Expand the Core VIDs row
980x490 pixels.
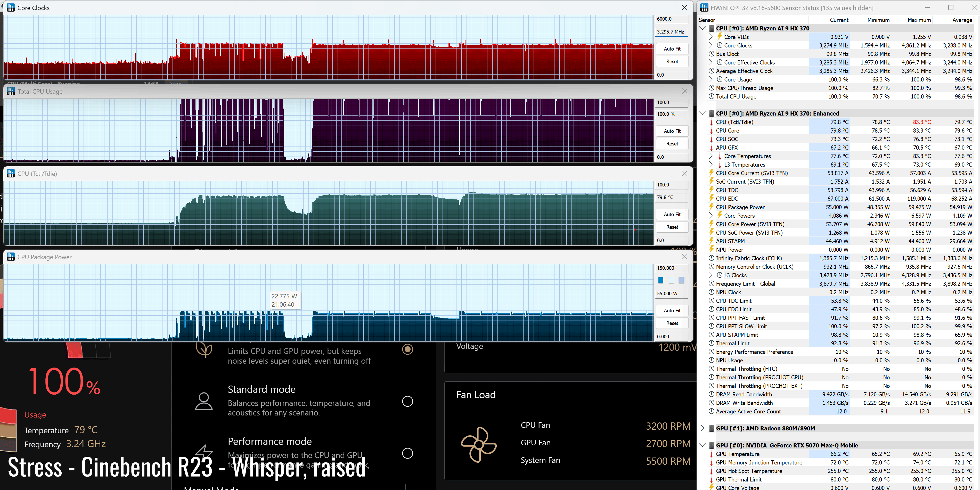pos(711,37)
